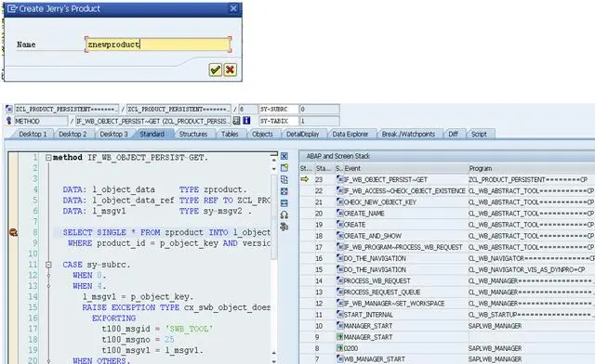Switch to the Desktop 3 tab
This screenshot has width=595, height=364.
(x=113, y=134)
